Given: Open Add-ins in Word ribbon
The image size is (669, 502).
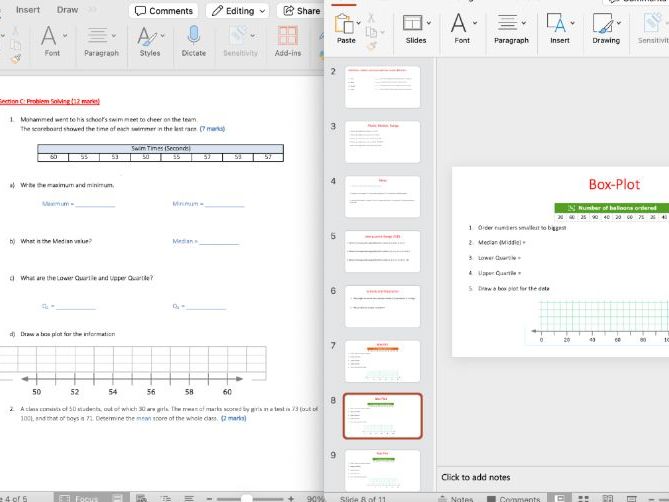Looking at the screenshot, I should pos(288,41).
